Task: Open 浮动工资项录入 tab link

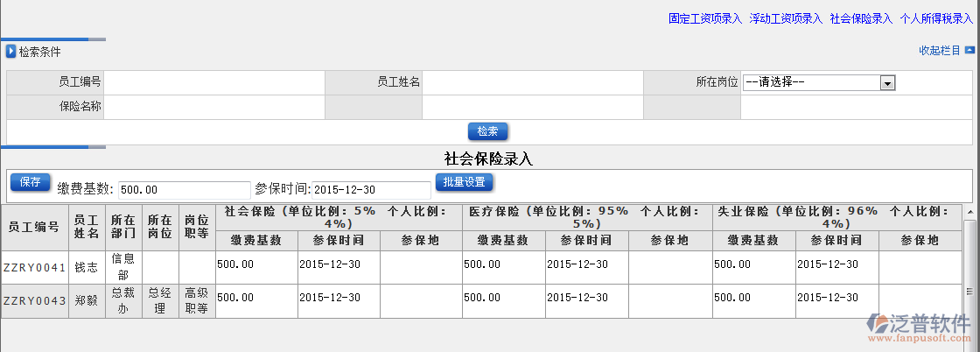Action: [x=786, y=18]
